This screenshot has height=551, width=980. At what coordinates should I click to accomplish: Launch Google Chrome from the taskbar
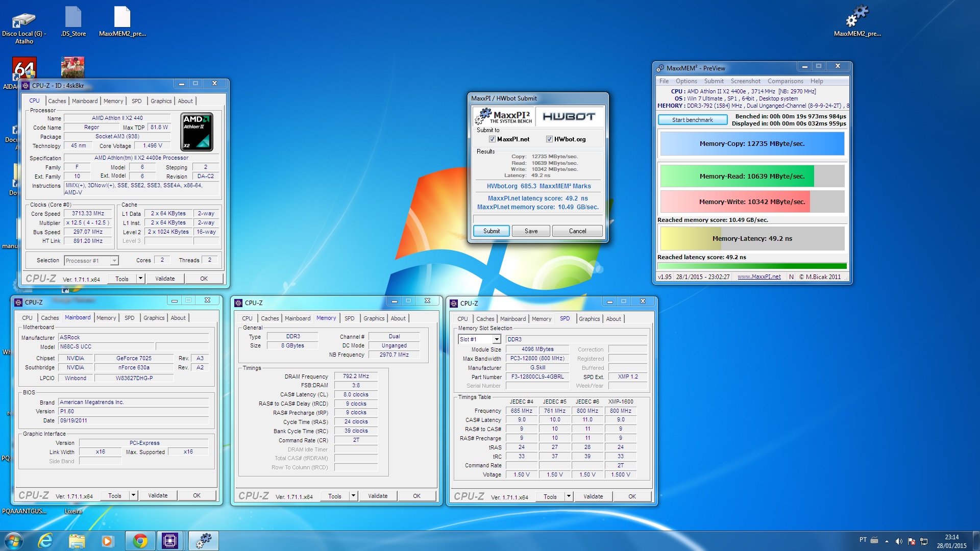tap(140, 541)
